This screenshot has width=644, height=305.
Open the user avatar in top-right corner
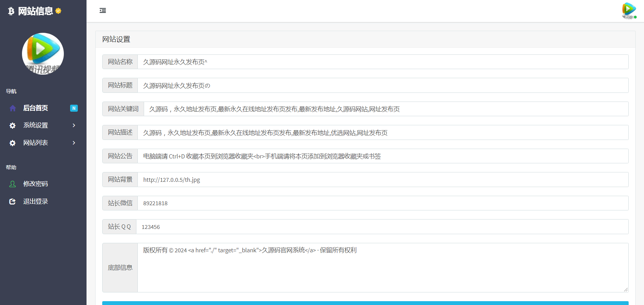click(x=629, y=10)
